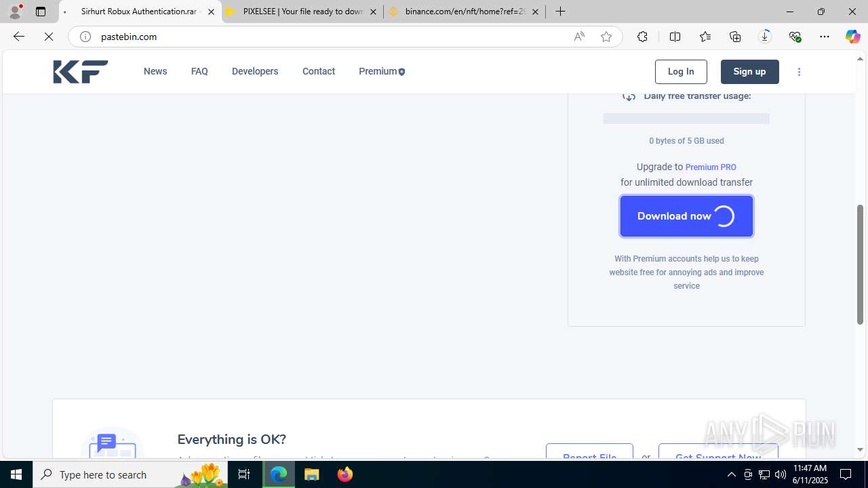Screen dimensions: 868x488
Task: Launch the Copilot sidebar
Action: click(853, 37)
